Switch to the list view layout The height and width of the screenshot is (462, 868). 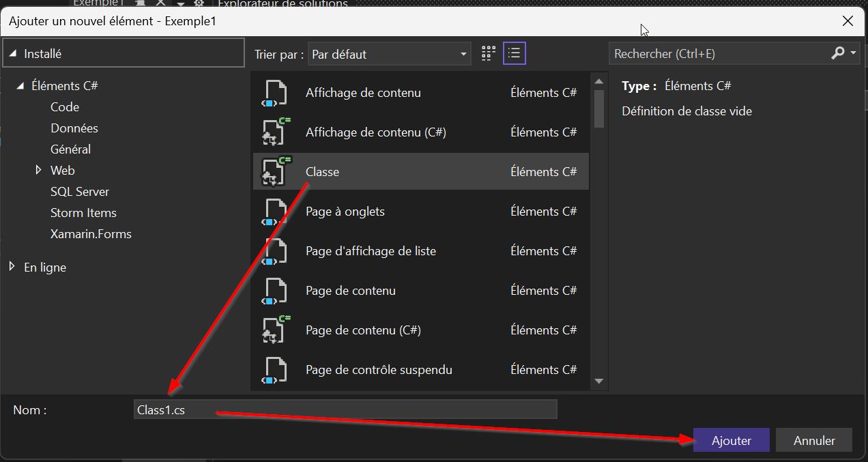coord(515,54)
